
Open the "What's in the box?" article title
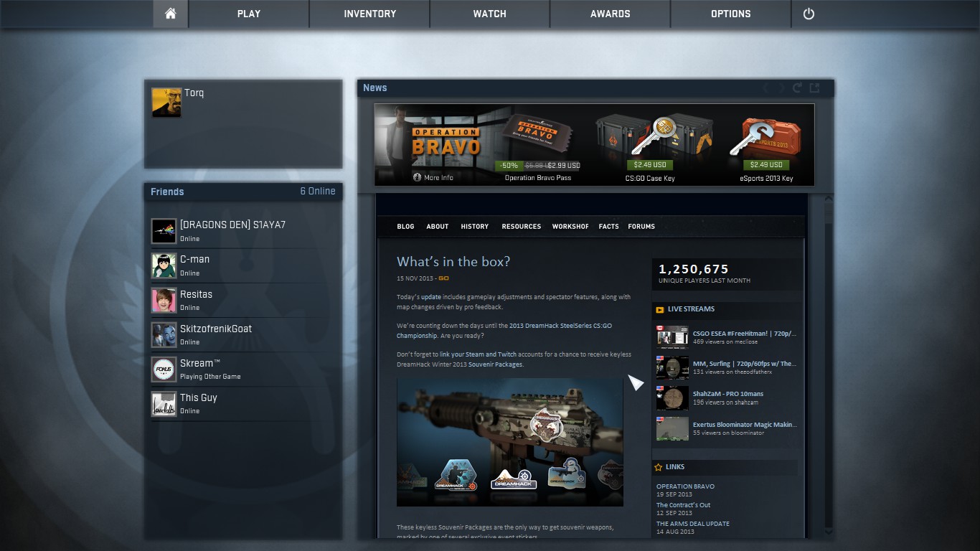(453, 262)
